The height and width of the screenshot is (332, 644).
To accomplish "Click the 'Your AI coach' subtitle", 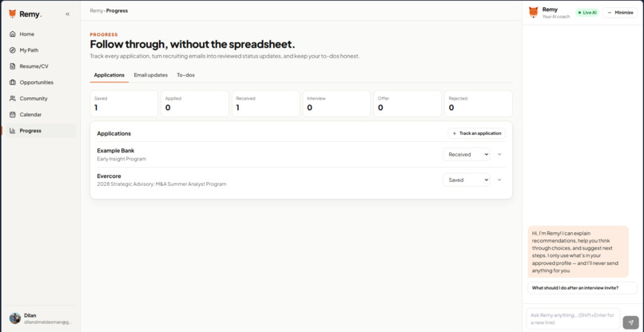I will pyautogui.click(x=556, y=17).
